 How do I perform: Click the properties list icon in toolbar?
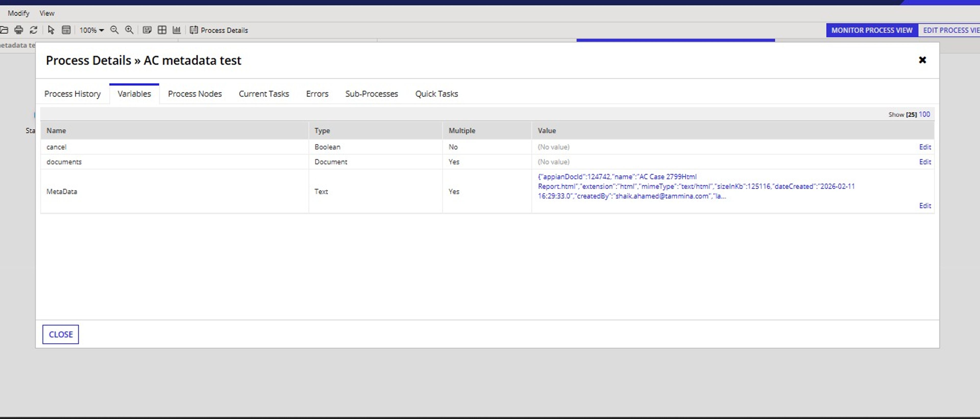(66, 30)
